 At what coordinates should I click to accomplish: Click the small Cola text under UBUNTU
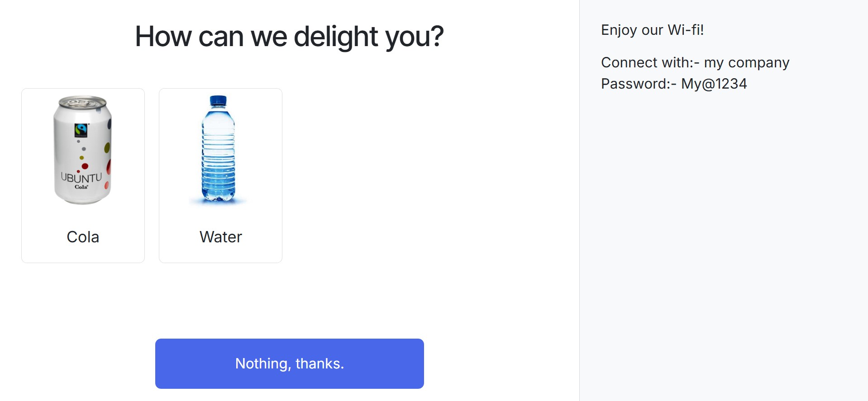(81, 187)
